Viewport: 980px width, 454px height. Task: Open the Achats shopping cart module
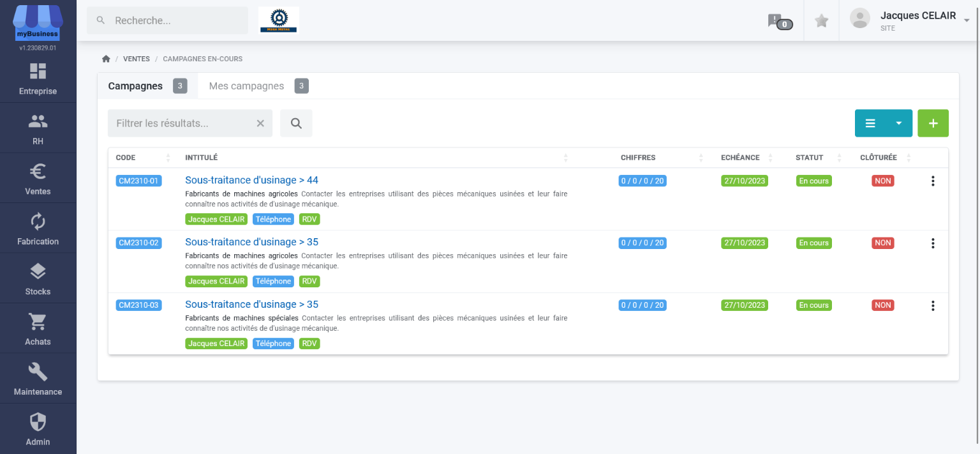(38, 329)
